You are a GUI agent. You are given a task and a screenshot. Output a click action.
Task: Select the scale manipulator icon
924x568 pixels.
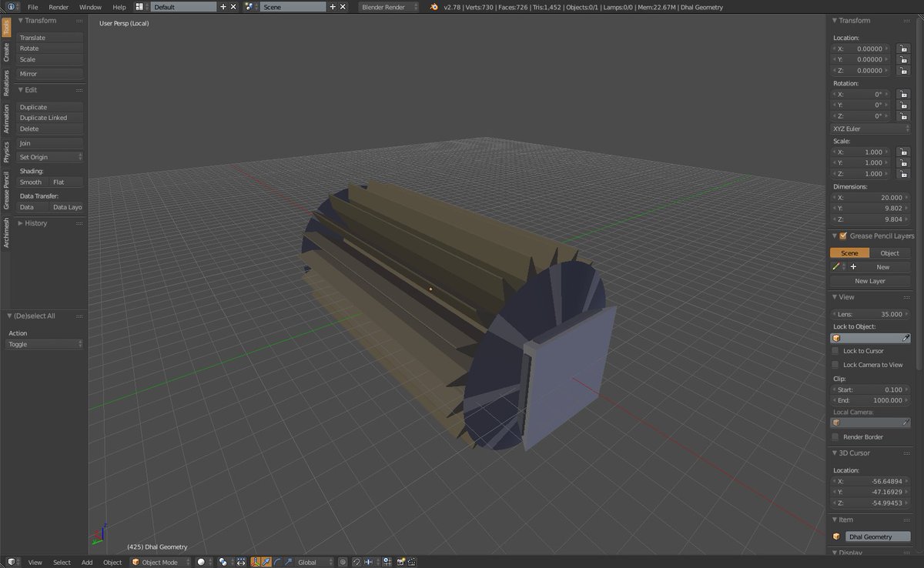(x=288, y=562)
